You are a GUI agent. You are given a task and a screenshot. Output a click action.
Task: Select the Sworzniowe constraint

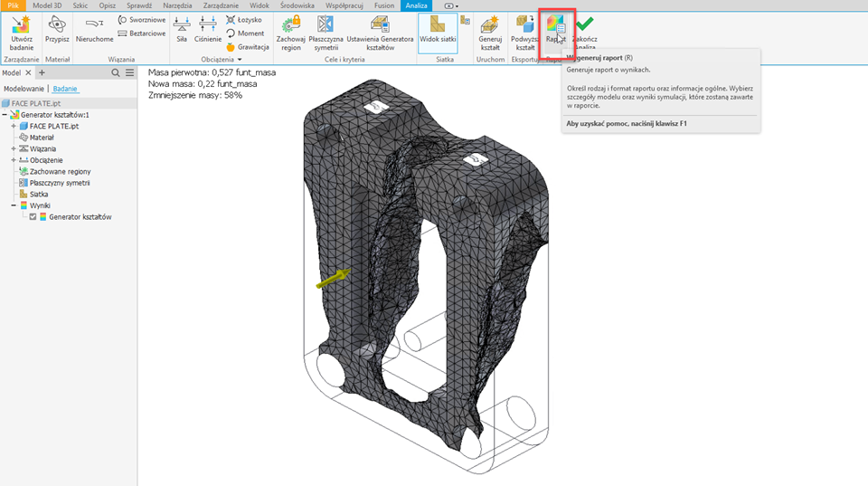142,19
